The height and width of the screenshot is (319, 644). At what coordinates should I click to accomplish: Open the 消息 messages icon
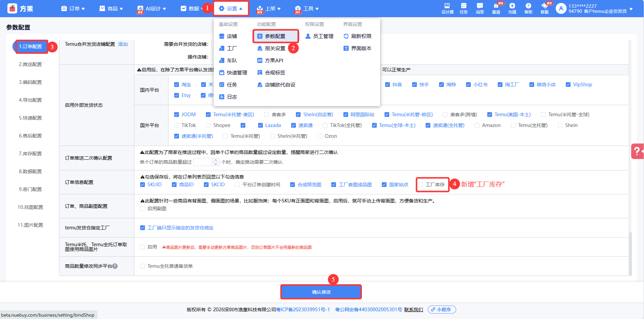(480, 8)
